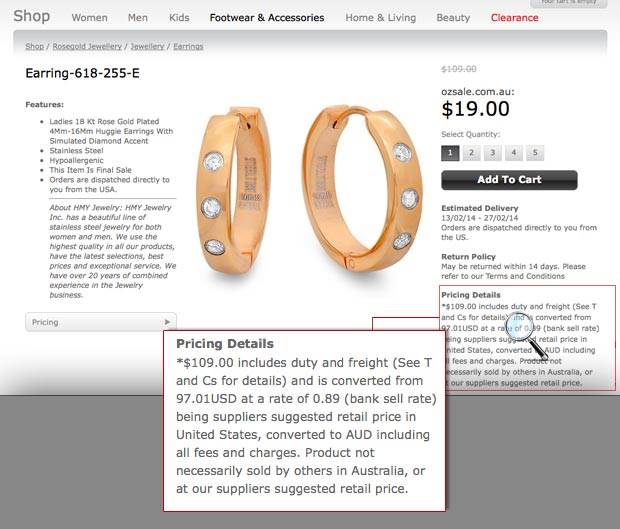Open the Home & Living menu
The image size is (620, 529).
tap(381, 18)
